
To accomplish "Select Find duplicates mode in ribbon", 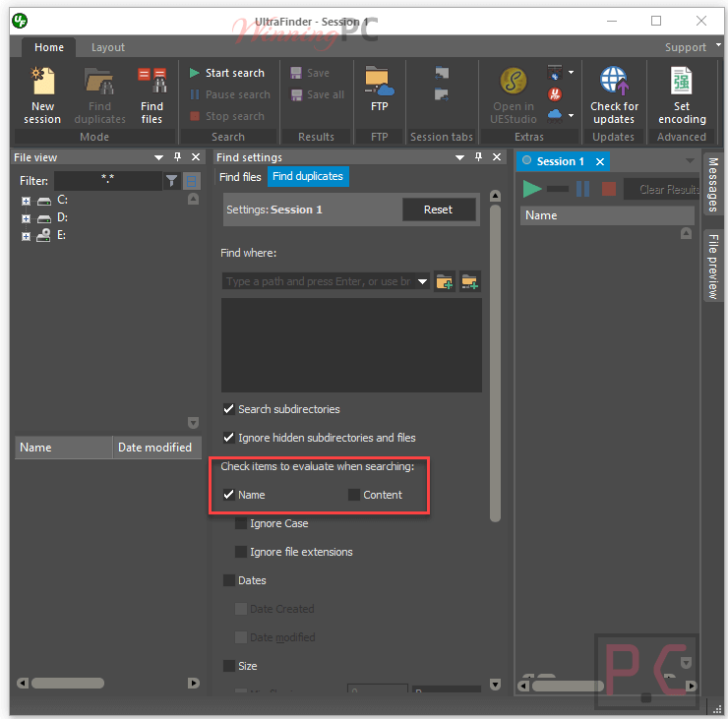I will pos(99,95).
